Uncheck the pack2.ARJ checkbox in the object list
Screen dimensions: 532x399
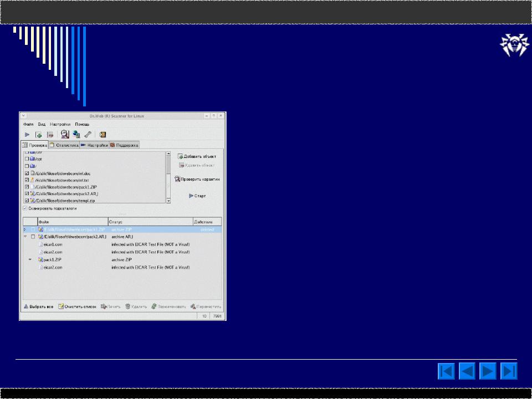pyautogui.click(x=27, y=193)
